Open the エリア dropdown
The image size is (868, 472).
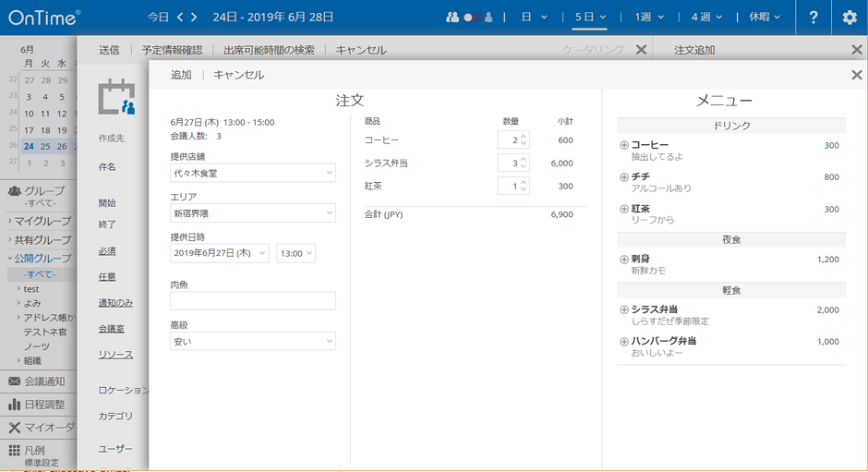pos(252,213)
